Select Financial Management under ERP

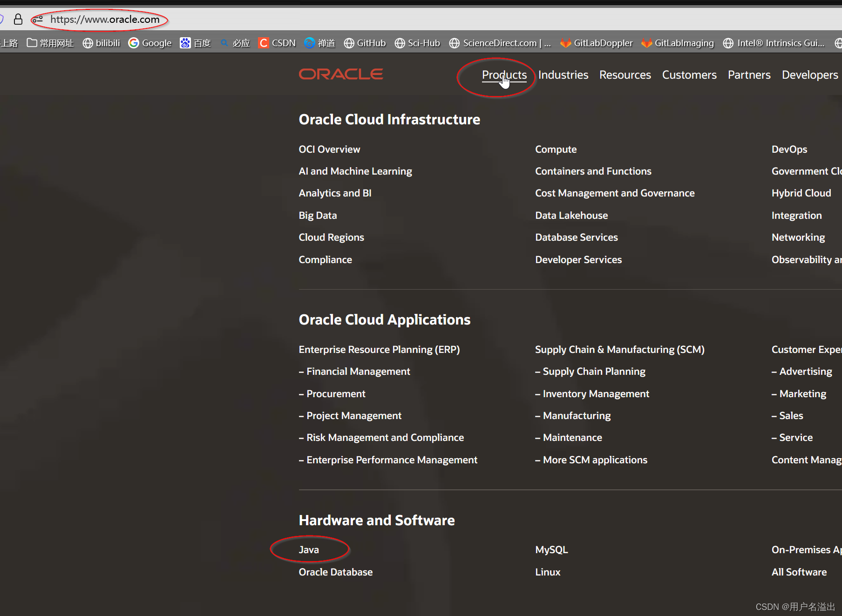tap(354, 372)
